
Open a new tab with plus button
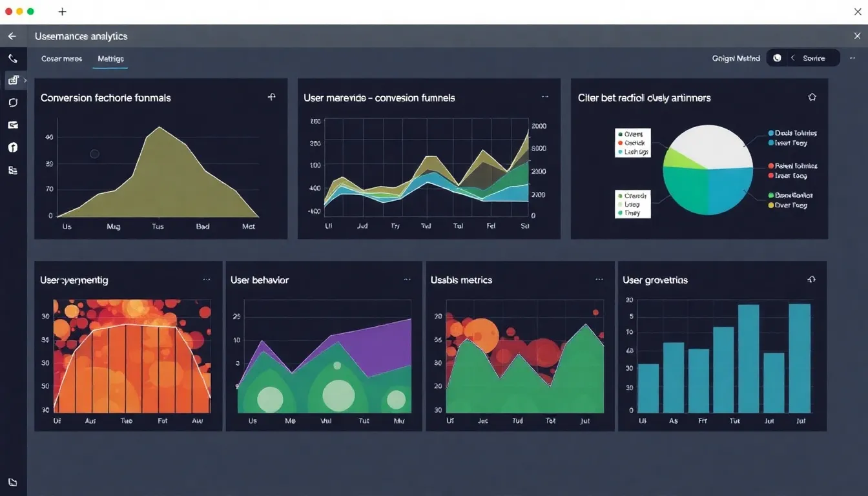tap(62, 12)
